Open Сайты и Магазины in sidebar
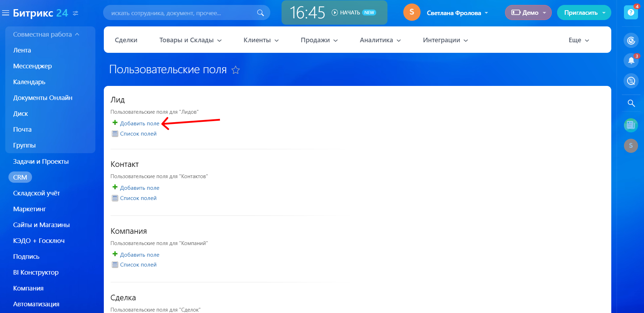This screenshot has height=313, width=644. (x=41, y=225)
